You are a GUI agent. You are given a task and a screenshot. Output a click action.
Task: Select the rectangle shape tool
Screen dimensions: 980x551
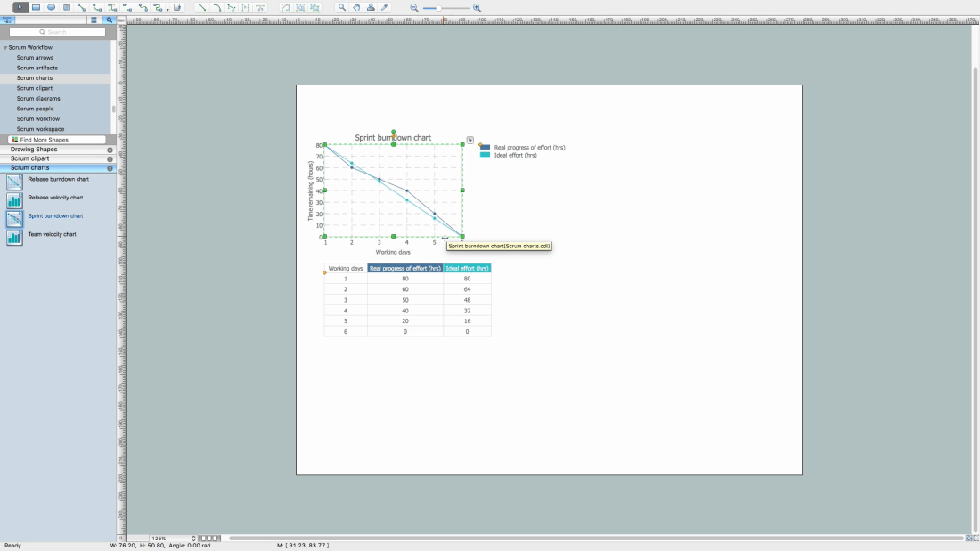tap(36, 7)
